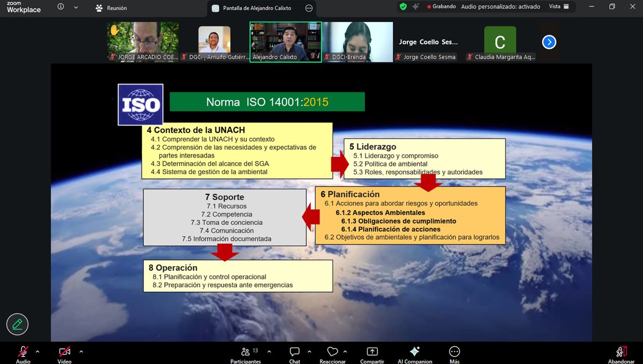
Task: Click the raised hand icon on Jorge Arcadio
Action: pyautogui.click(x=114, y=31)
